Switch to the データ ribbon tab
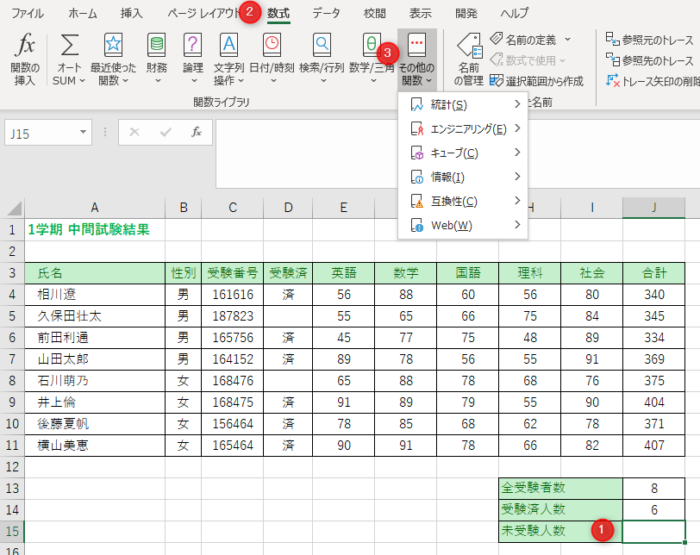Image resolution: width=700 pixels, height=555 pixels. click(325, 14)
